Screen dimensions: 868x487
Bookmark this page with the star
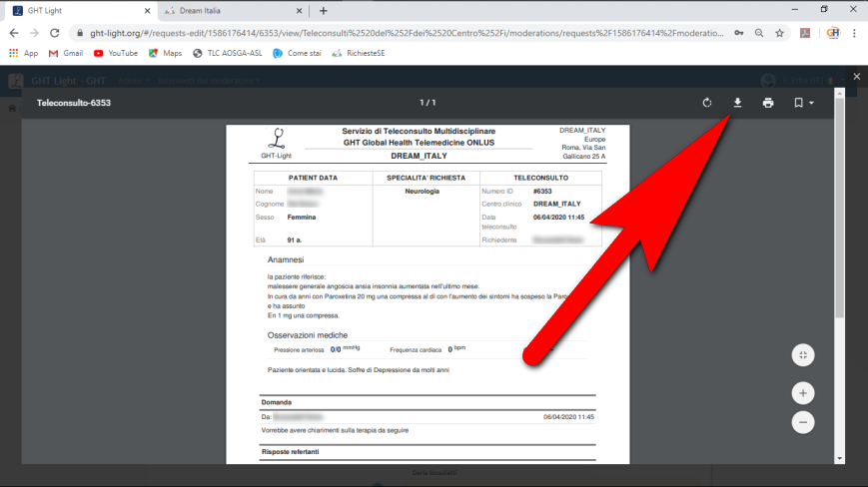pyautogui.click(x=779, y=32)
